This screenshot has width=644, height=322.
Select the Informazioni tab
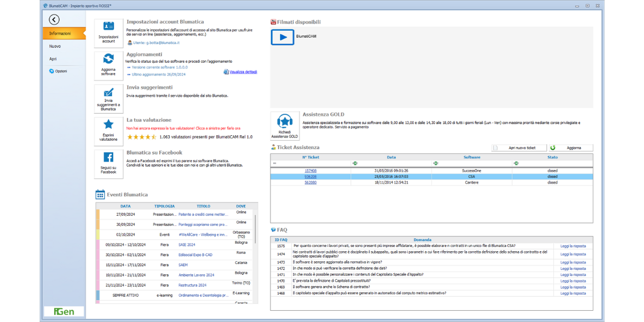click(x=64, y=33)
